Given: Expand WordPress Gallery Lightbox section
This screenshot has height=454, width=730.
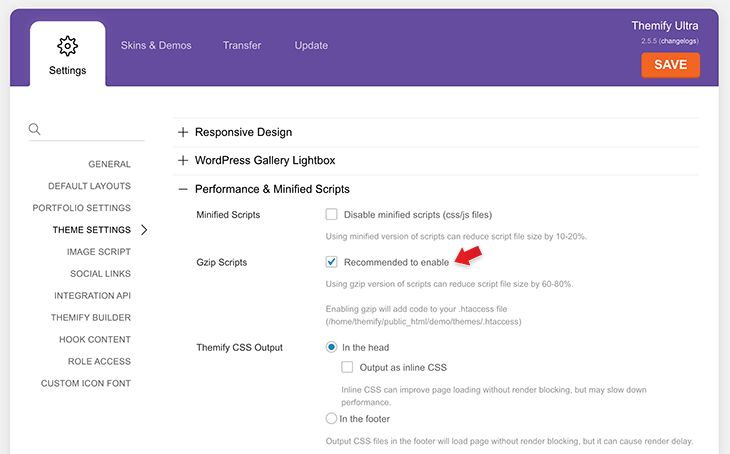Looking at the screenshot, I should (x=265, y=160).
